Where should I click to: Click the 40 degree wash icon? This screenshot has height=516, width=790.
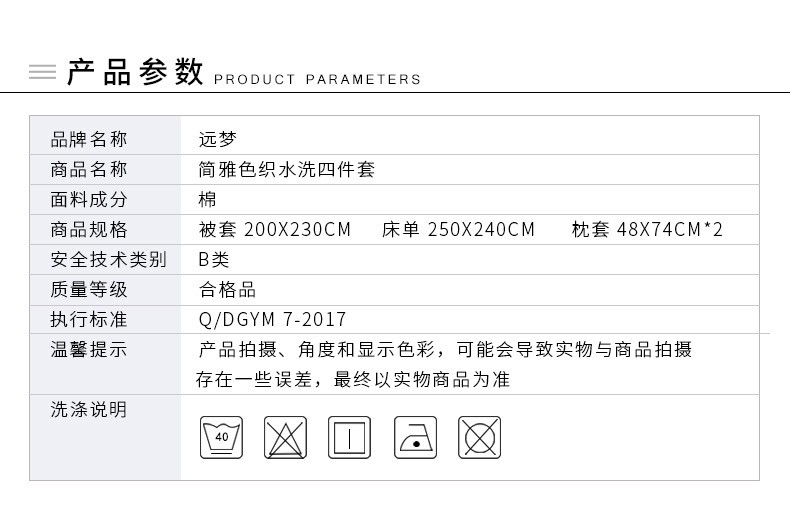(x=221, y=437)
